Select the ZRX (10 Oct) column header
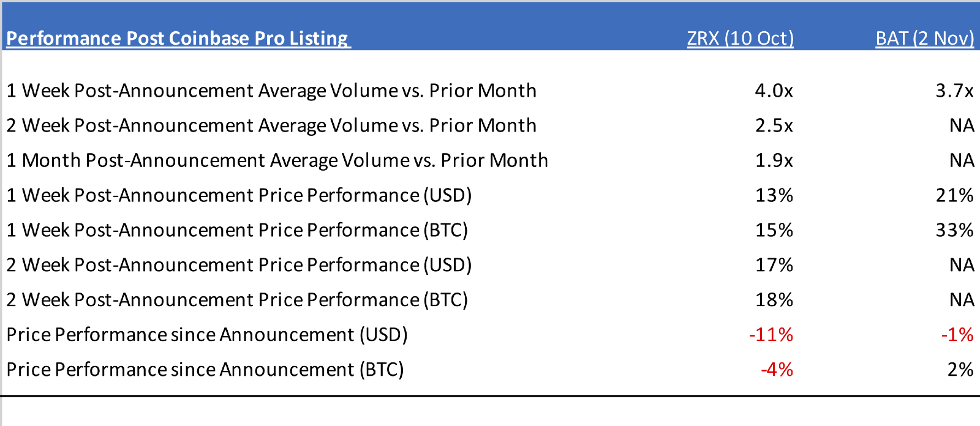 pyautogui.click(x=740, y=38)
